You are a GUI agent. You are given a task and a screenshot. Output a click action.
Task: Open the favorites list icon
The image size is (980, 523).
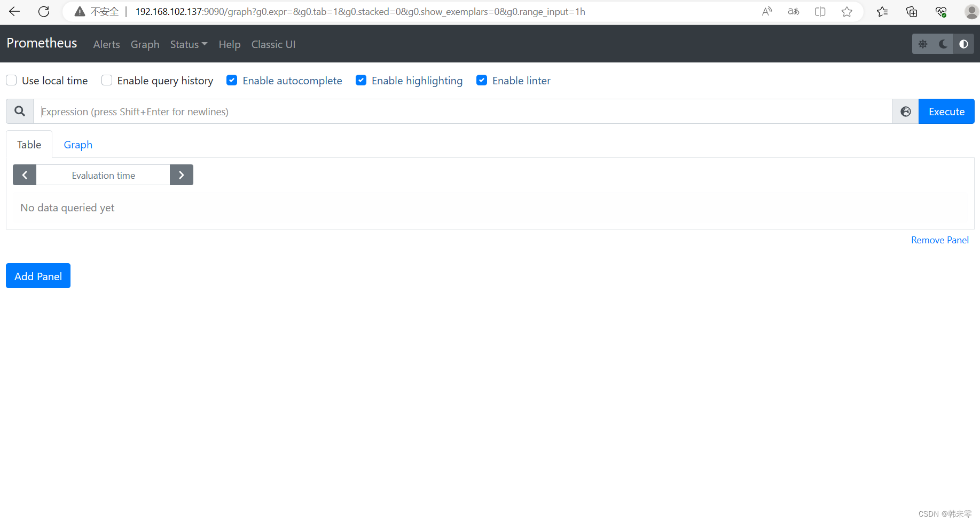882,11
